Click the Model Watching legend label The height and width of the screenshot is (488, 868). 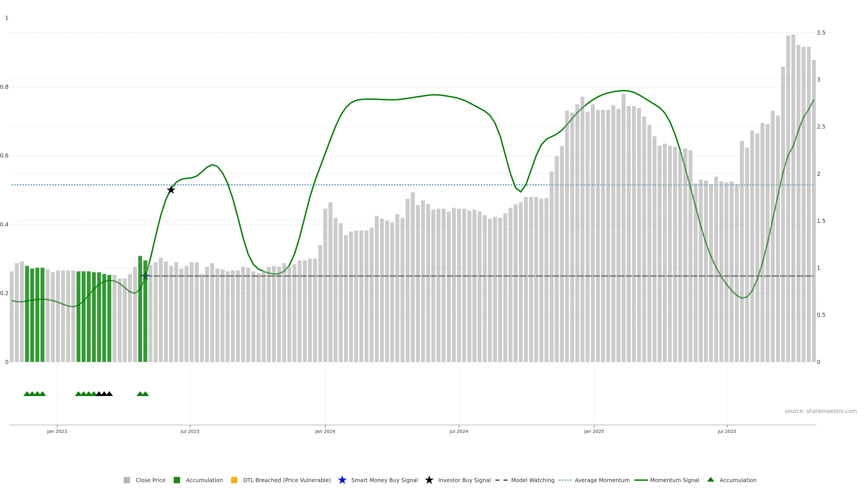(532, 480)
